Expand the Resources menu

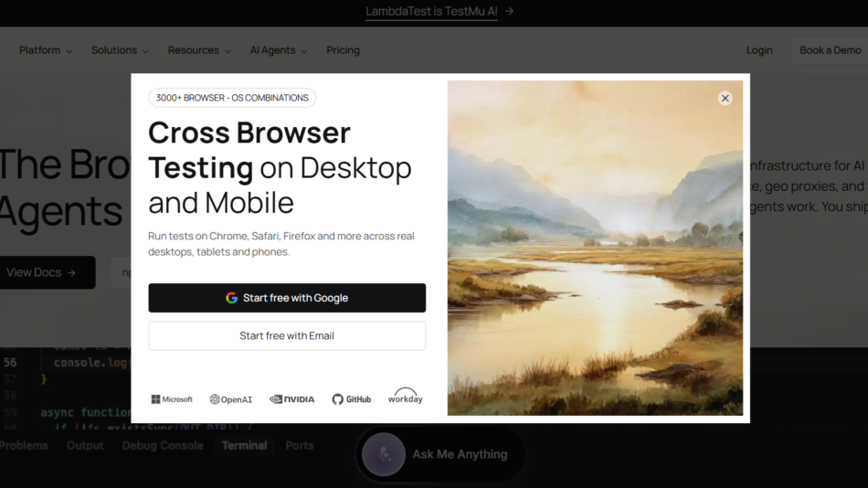click(199, 50)
